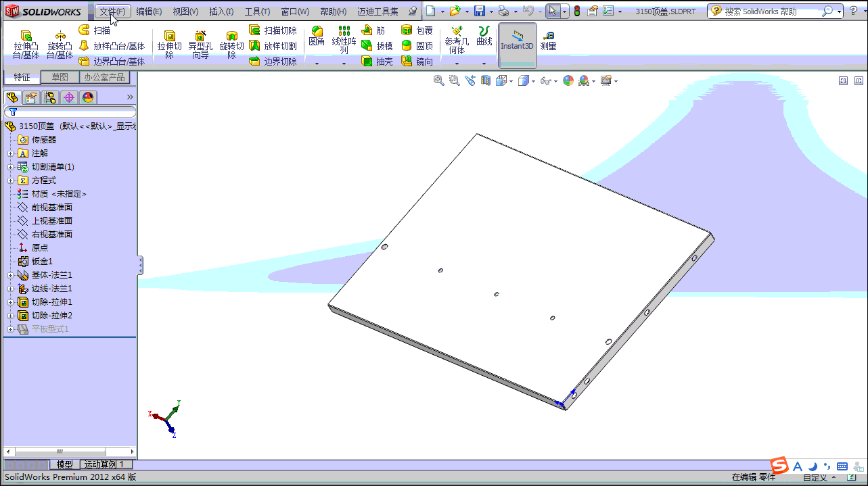Open the 编辑(E) Edit menu
Screen dimensions: 868x486
(149, 11)
